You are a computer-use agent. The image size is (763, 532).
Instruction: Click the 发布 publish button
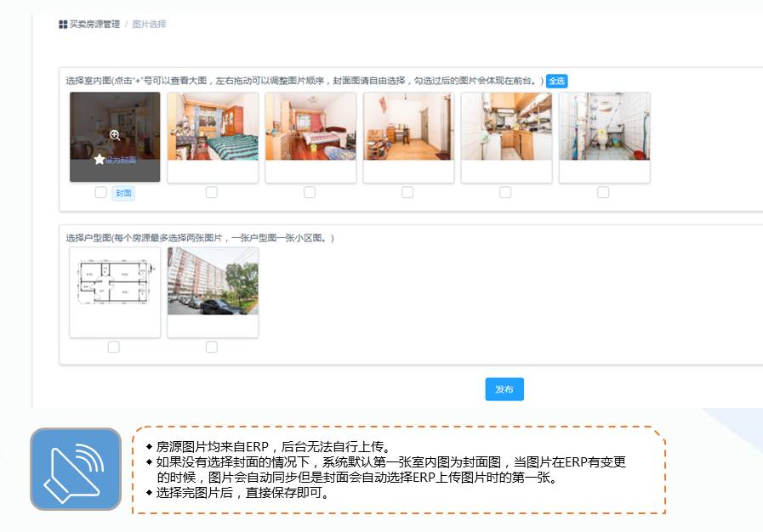tap(504, 389)
